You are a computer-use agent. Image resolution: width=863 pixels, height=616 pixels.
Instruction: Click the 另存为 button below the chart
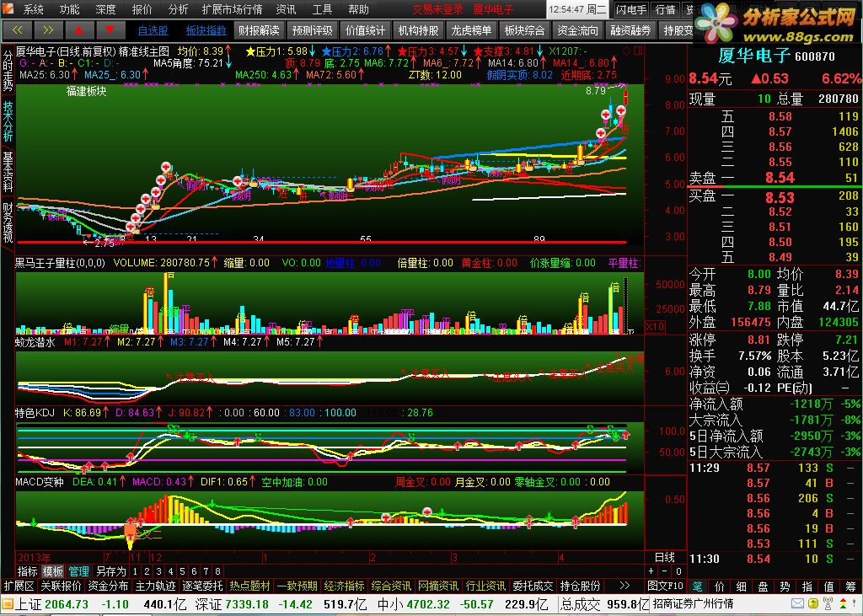tap(110, 571)
